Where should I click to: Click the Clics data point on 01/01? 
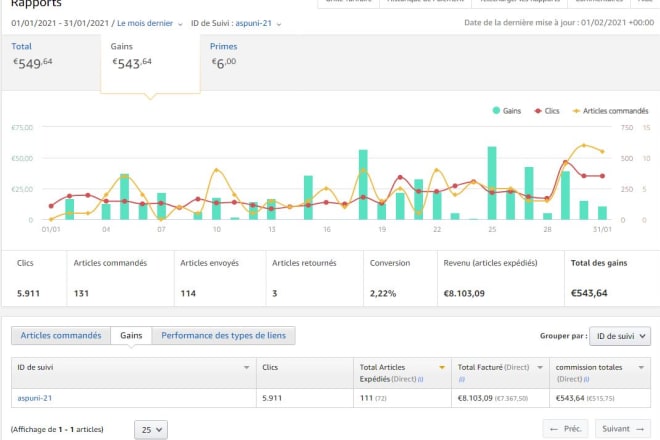[51, 206]
